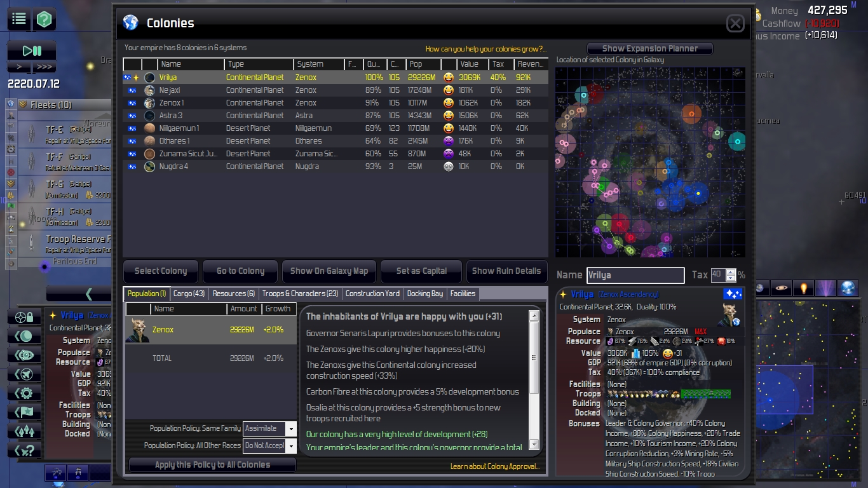
Task: Set fast game speed with triple-arrow button
Action: 44,67
